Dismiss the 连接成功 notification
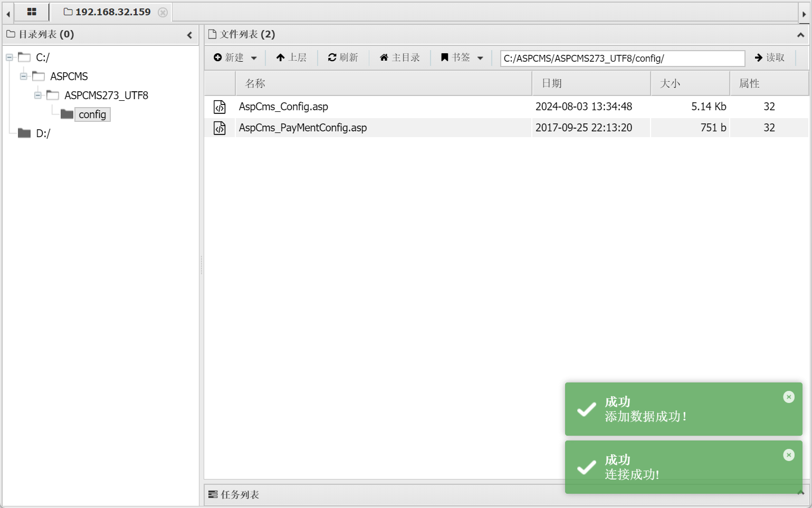This screenshot has width=812, height=508. pos(789,455)
